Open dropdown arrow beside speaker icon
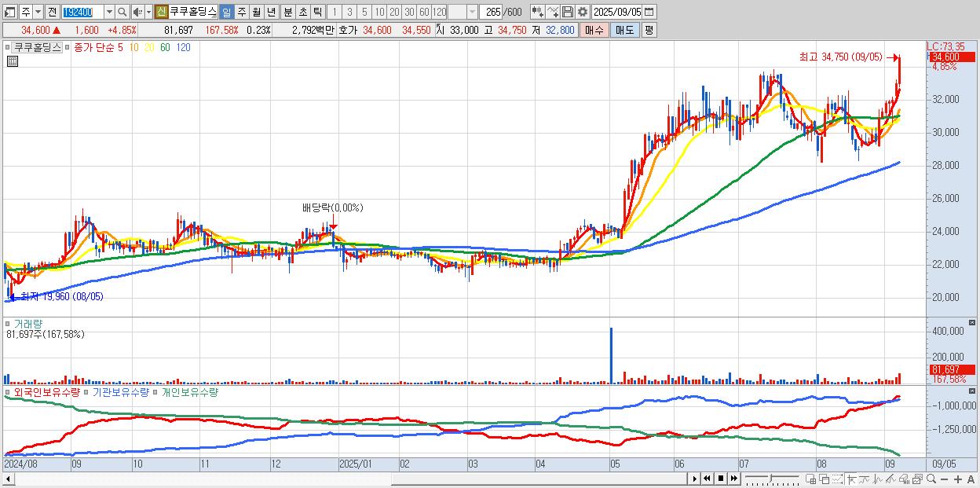 [148, 12]
